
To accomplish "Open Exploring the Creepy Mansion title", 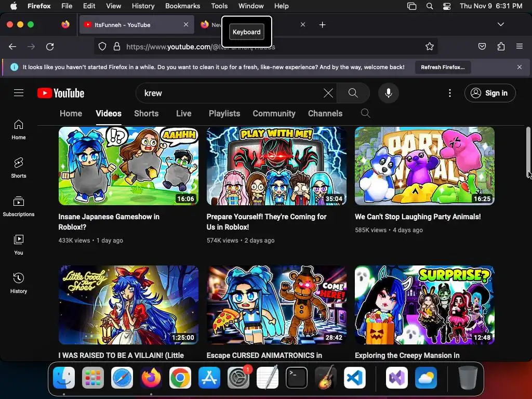I will 407,355.
